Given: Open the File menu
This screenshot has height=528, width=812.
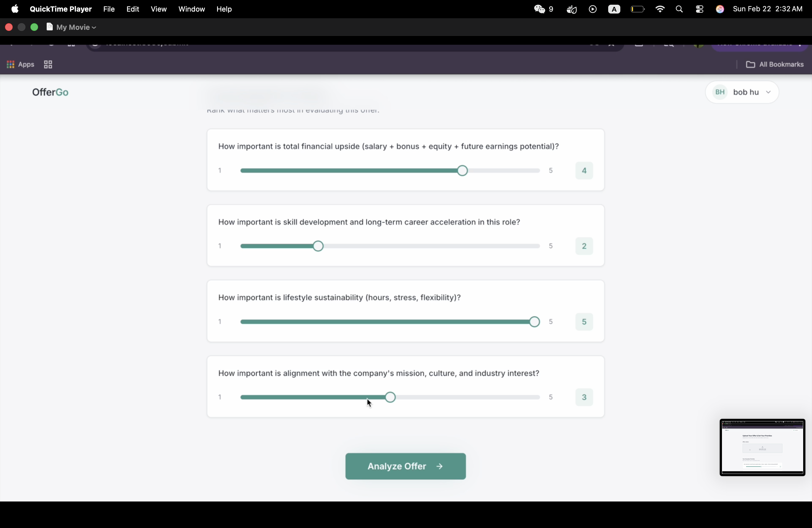Looking at the screenshot, I should (109, 9).
